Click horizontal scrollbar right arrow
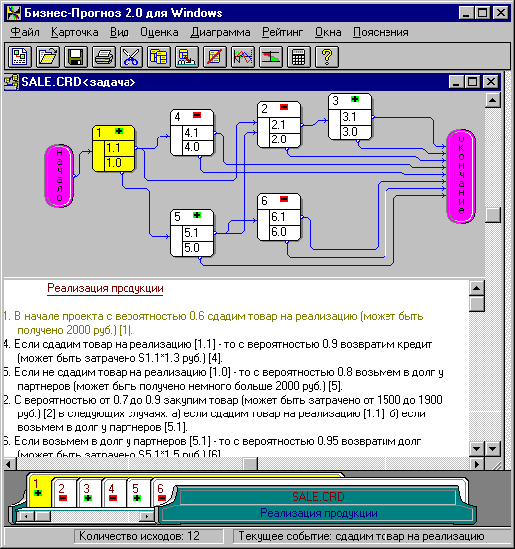 pos(476,464)
